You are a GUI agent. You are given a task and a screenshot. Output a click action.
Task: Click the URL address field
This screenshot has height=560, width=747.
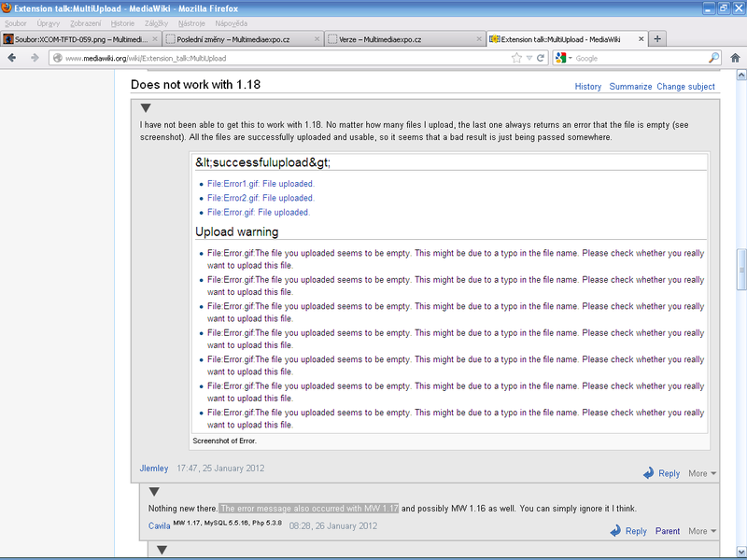coord(280,58)
